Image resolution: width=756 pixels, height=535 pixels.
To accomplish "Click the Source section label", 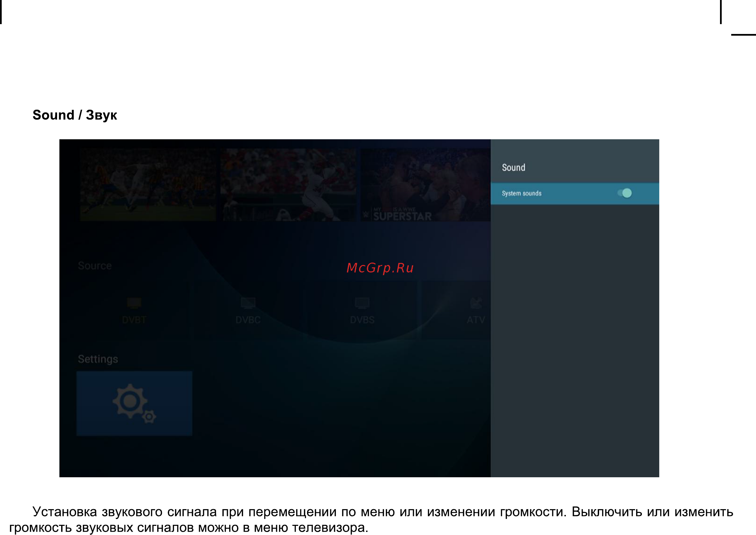I will pos(95,266).
